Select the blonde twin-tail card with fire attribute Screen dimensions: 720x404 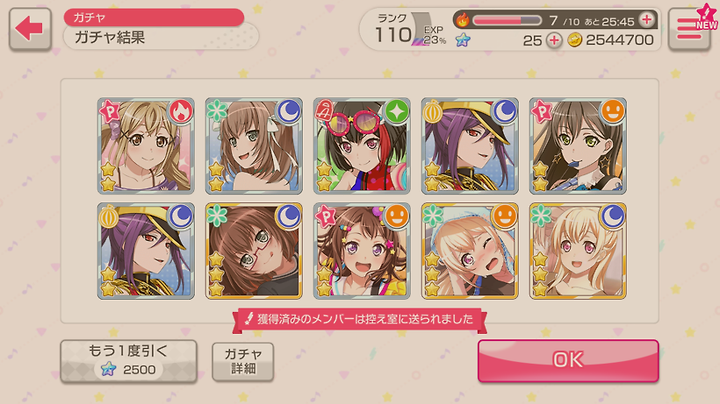[x=146, y=146]
